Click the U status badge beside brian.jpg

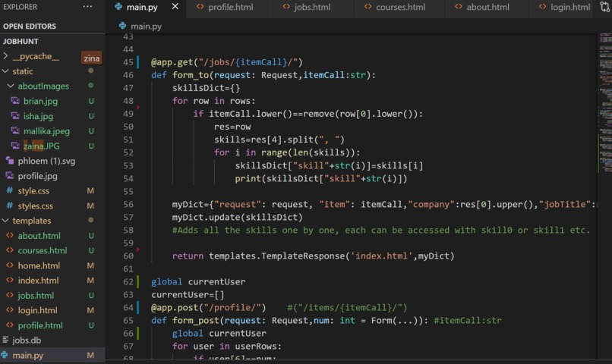(x=91, y=102)
